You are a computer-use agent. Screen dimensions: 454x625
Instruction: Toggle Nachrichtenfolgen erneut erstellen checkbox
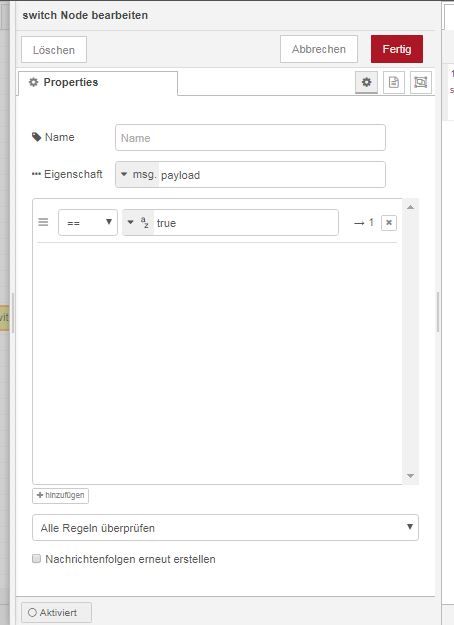[x=36, y=558]
